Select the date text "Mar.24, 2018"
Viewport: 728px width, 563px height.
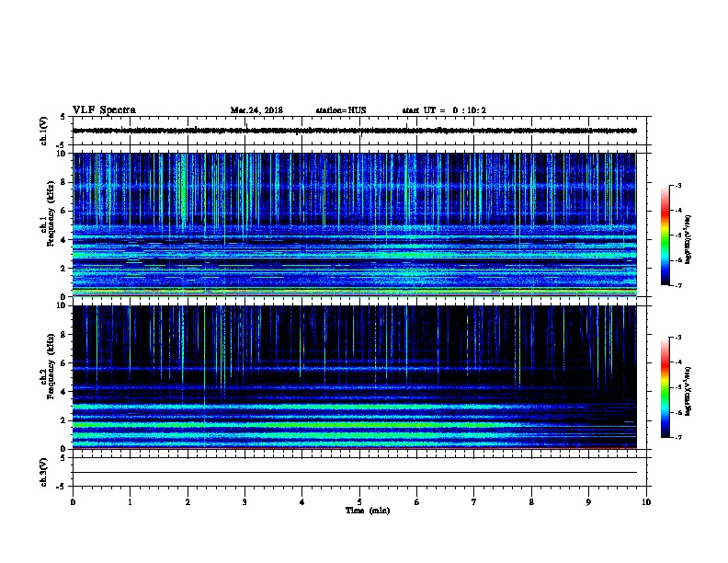(x=256, y=110)
